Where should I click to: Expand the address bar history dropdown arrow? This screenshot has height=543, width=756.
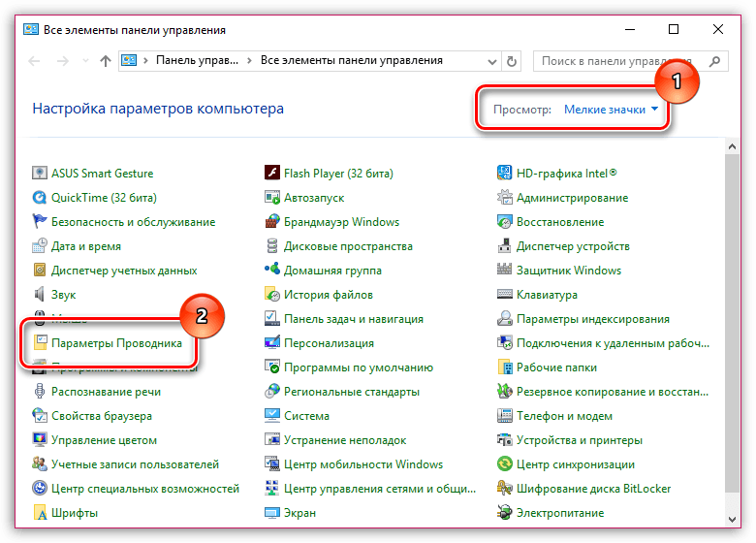click(x=494, y=60)
